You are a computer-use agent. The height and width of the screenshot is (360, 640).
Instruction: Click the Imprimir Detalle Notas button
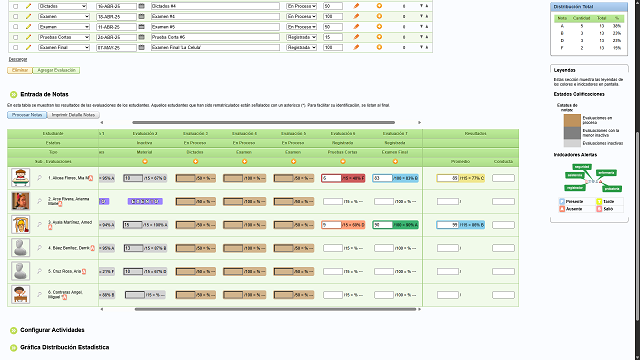point(73,115)
